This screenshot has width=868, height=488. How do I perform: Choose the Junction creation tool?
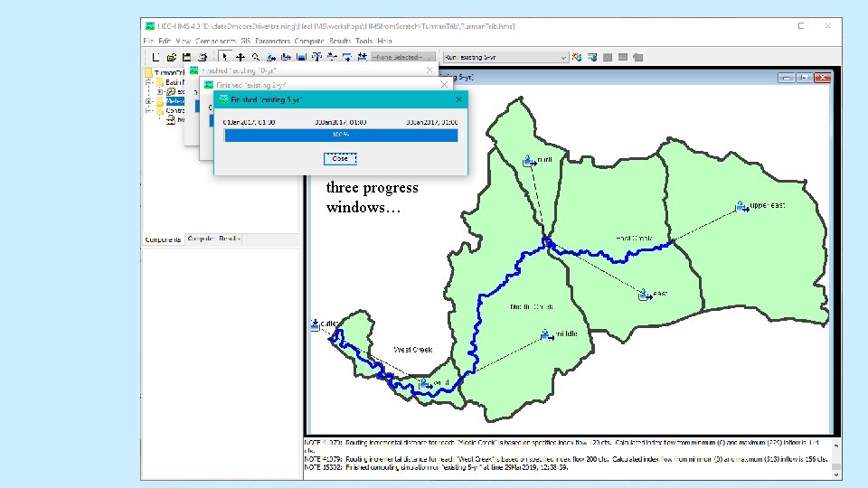pyautogui.click(x=316, y=57)
